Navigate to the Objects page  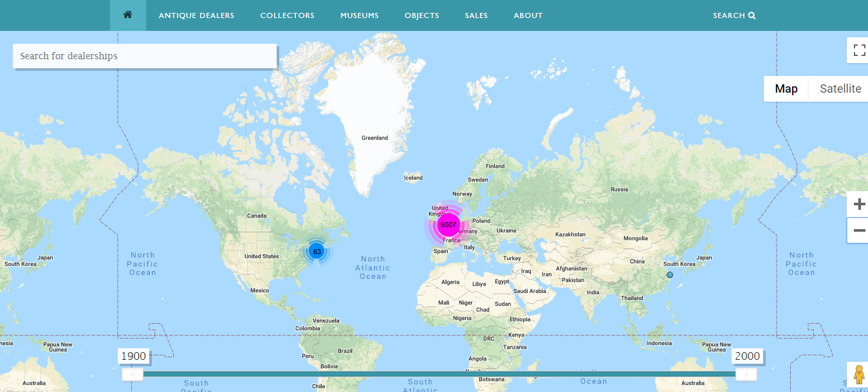point(421,15)
